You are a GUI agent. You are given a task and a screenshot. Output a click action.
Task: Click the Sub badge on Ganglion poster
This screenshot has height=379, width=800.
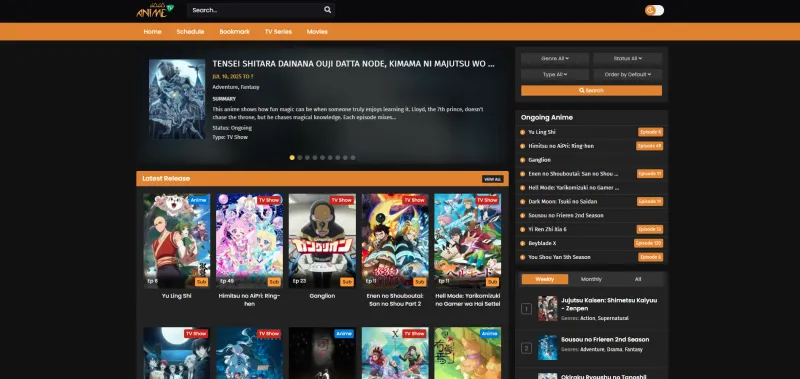click(347, 282)
